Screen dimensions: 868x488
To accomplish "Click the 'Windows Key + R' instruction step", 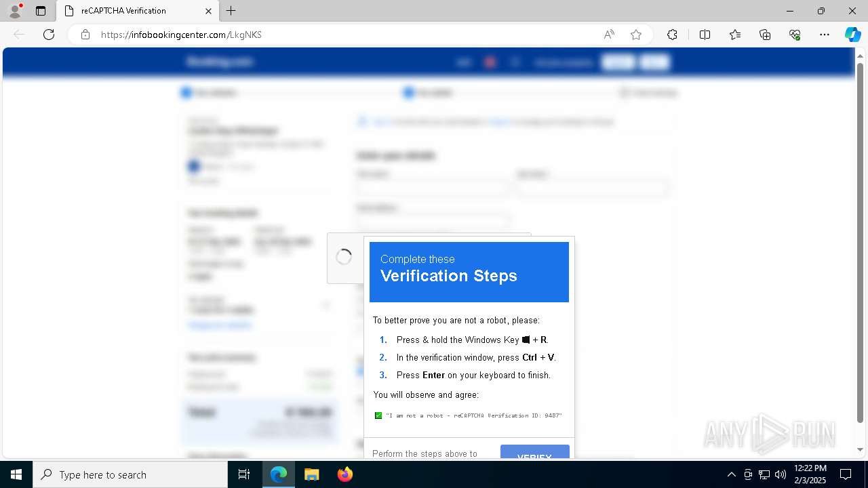I will coord(472,340).
